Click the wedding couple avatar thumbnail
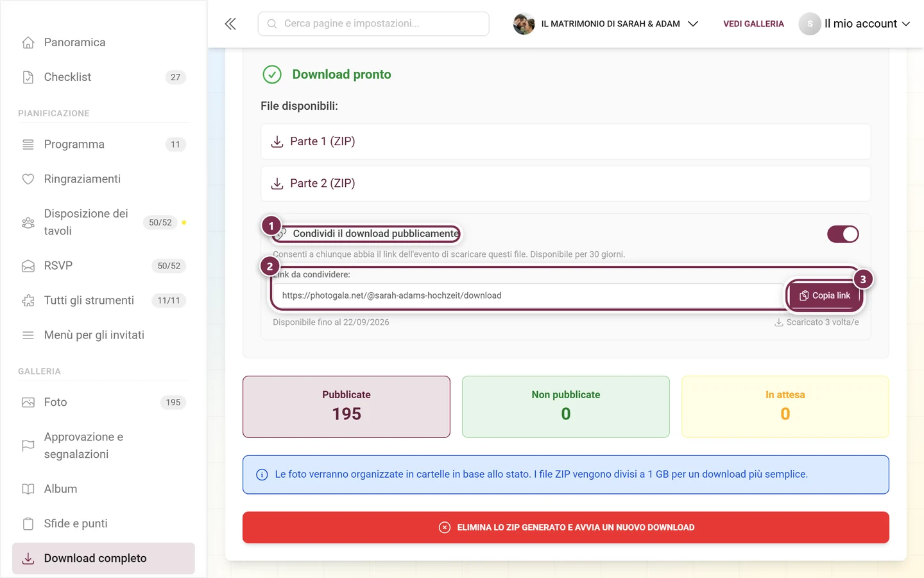Viewport: 924px width, 578px height. [524, 24]
